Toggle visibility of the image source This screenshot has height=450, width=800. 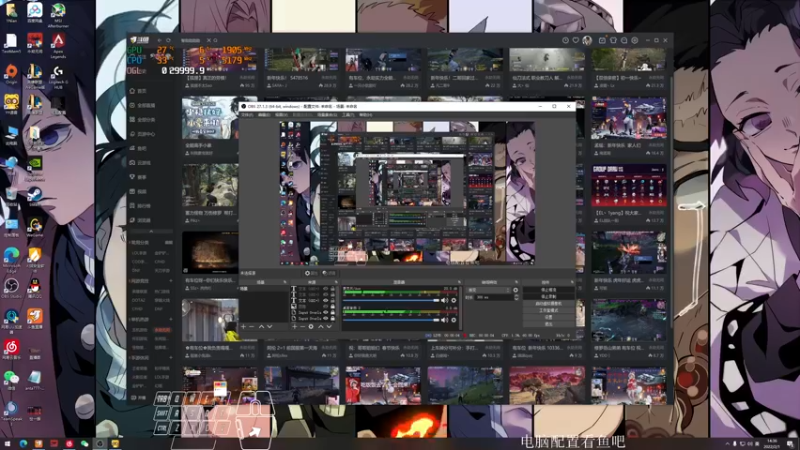point(326,306)
